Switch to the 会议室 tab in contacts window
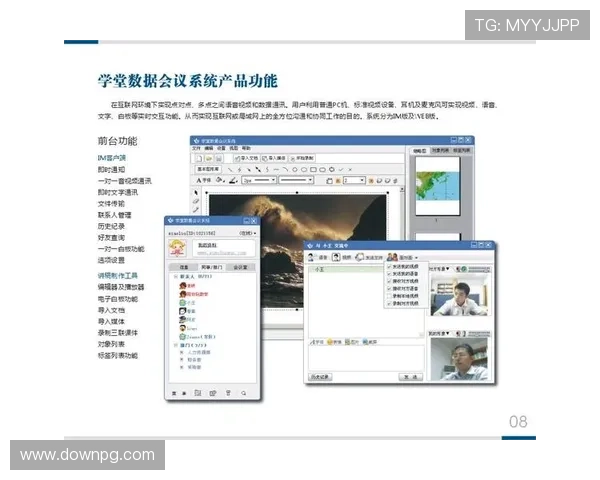This screenshot has width=600, height=480. click(x=241, y=267)
